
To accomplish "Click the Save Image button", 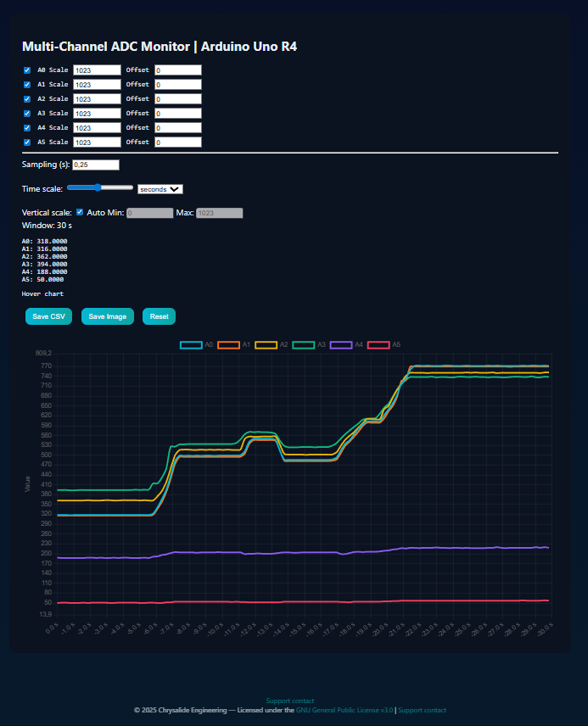I will coord(108,316).
